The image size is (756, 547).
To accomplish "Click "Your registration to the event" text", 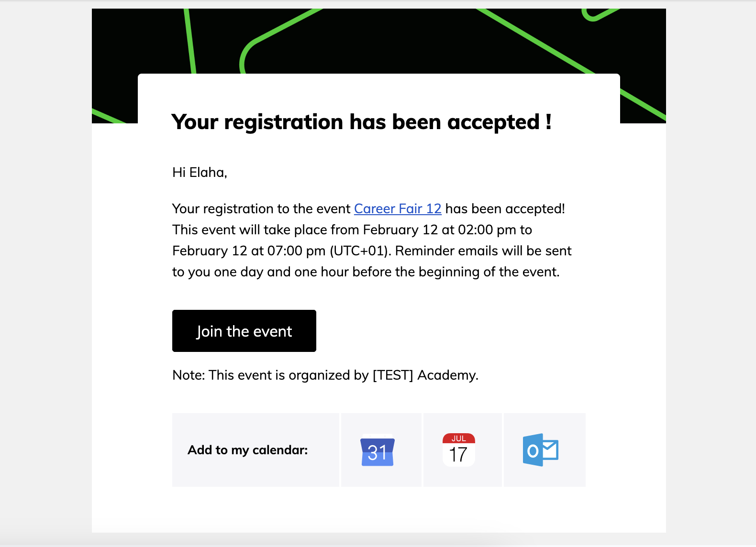I will [x=261, y=209].
